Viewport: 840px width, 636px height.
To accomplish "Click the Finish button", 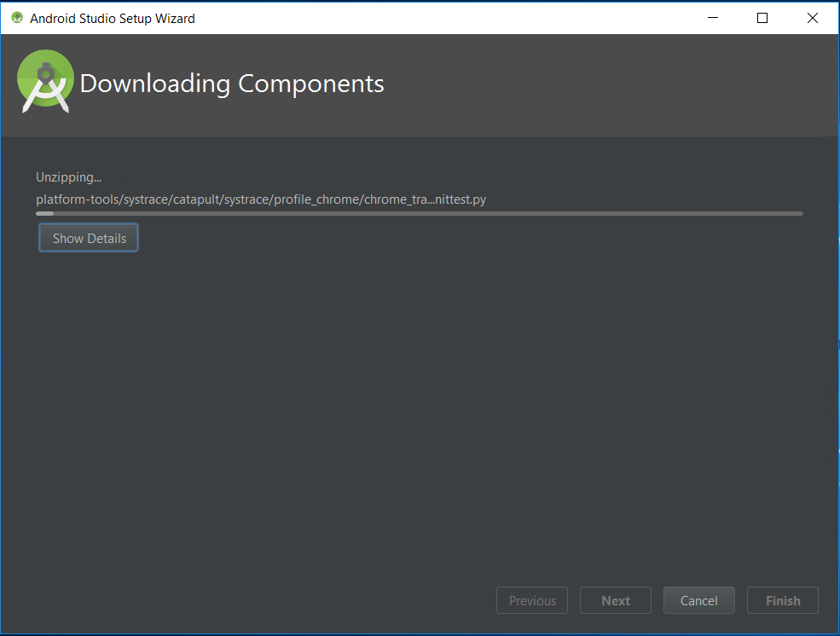I will tap(782, 601).
